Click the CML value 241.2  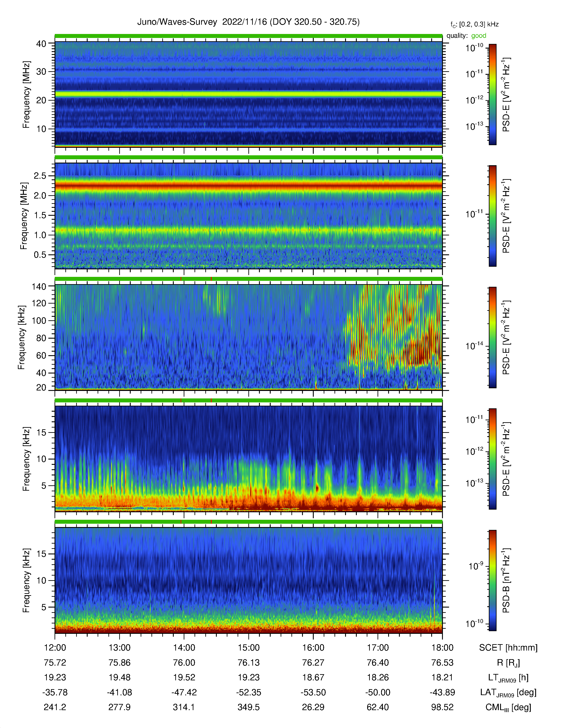pos(55,707)
